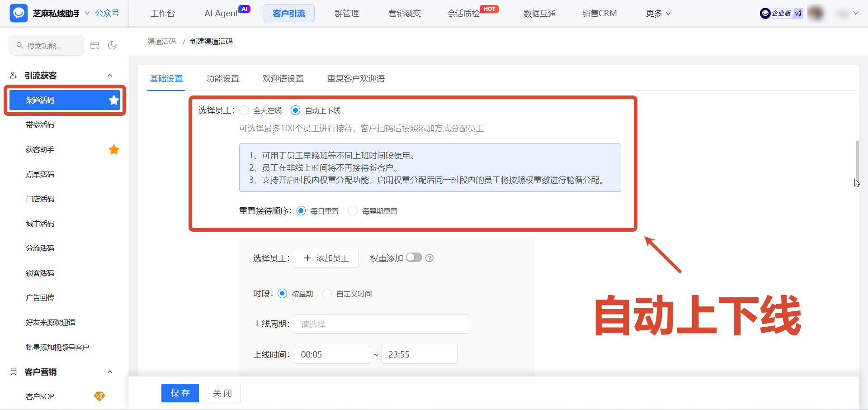Viewport: 868px width, 410px height.
Task: Choose 每星期重置 reset order
Action: (x=353, y=211)
